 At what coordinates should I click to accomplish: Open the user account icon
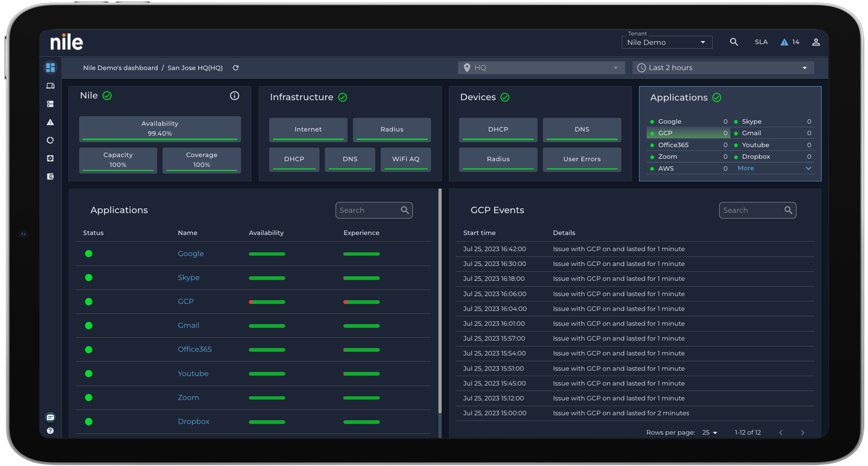pyautogui.click(x=815, y=42)
